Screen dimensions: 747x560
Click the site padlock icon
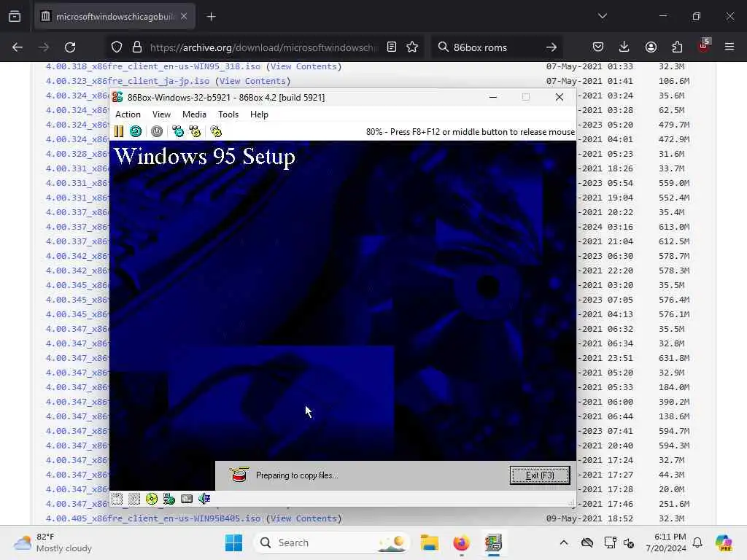click(x=137, y=47)
